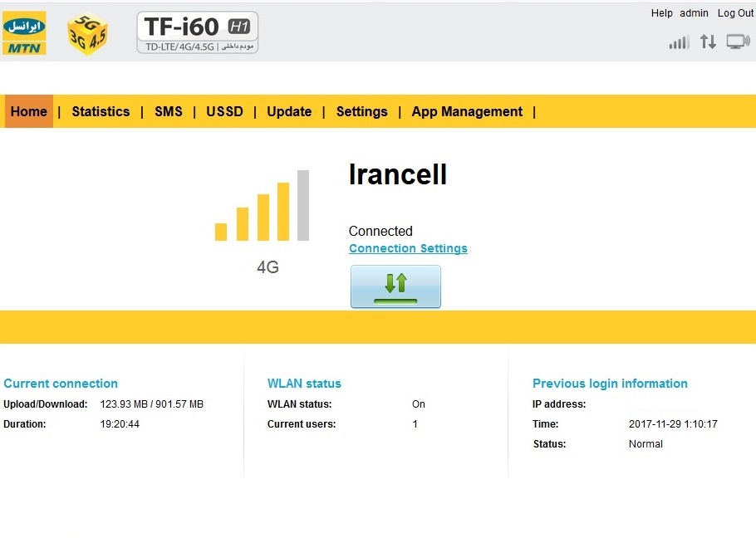Switch to the USSD tab
Viewport: 756px width, 538px height.
(x=224, y=112)
